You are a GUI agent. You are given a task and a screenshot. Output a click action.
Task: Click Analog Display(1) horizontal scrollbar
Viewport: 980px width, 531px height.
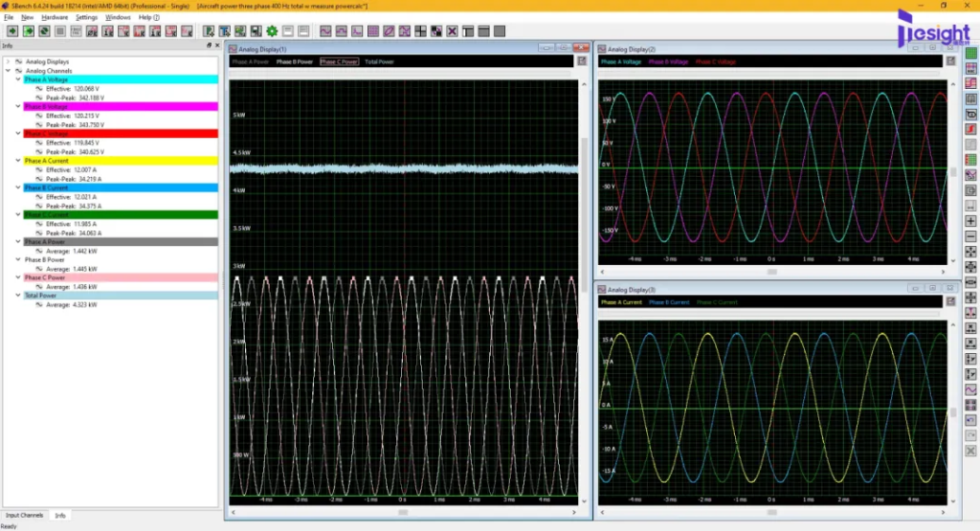[403, 512]
